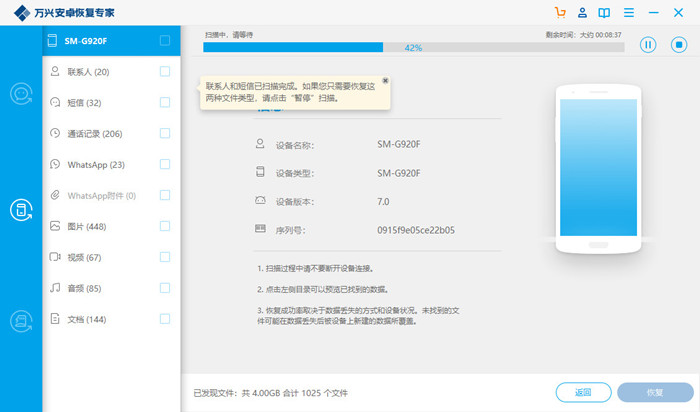Screen dimensions: 700x412
Task: Open the user account icon
Action: (x=582, y=12)
